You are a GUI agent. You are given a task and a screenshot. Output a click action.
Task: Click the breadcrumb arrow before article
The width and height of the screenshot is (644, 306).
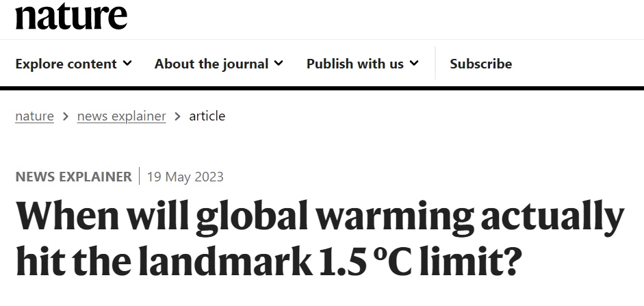point(177,116)
